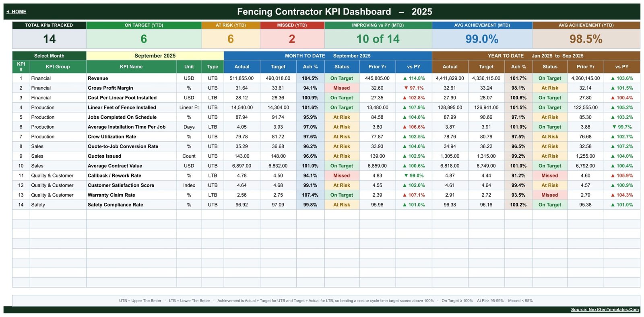Screen dimensions: 644x317
Task: Click Revenue MTD actual 511,855.00
Action: point(242,78)
